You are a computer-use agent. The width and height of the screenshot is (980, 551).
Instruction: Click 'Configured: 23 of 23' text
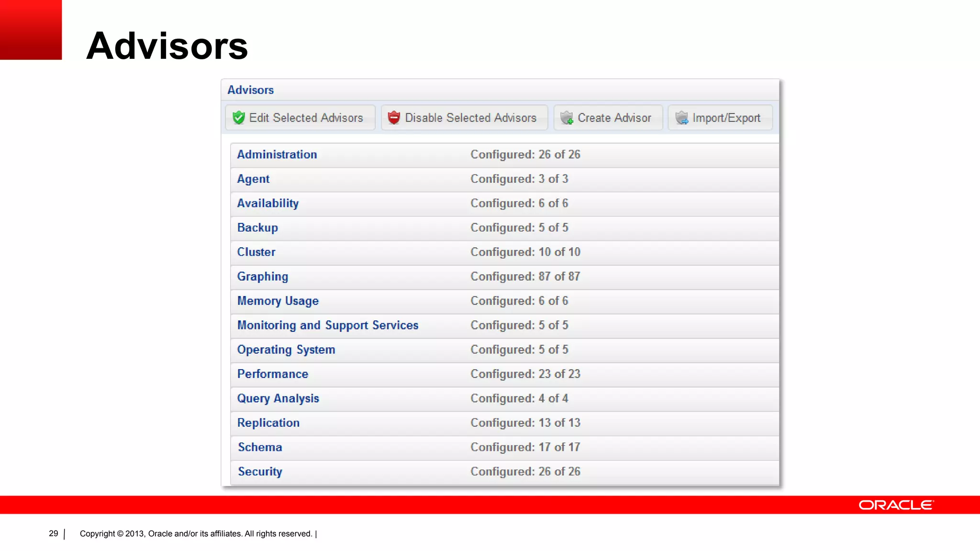[x=525, y=374]
